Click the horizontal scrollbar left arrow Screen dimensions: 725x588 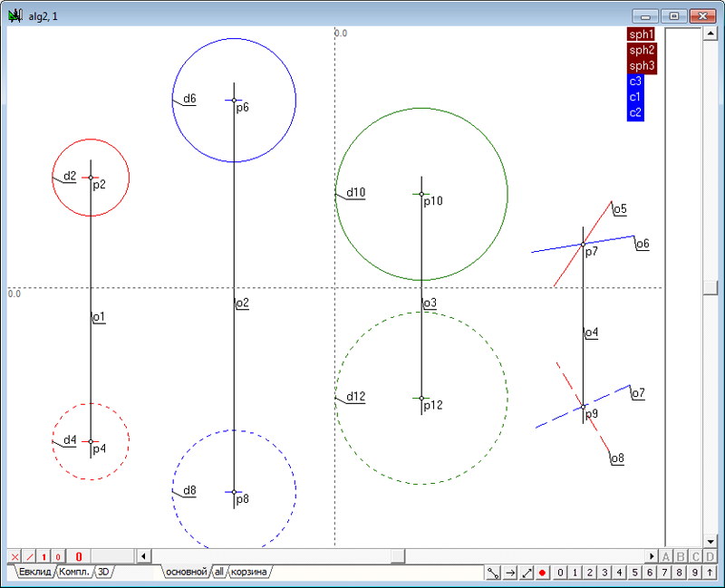(x=144, y=556)
